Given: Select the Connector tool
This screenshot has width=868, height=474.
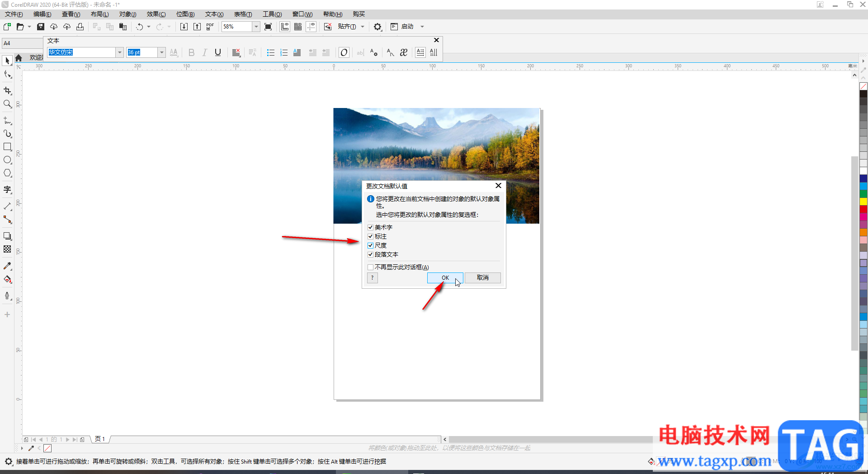Looking at the screenshot, I should (x=7, y=220).
